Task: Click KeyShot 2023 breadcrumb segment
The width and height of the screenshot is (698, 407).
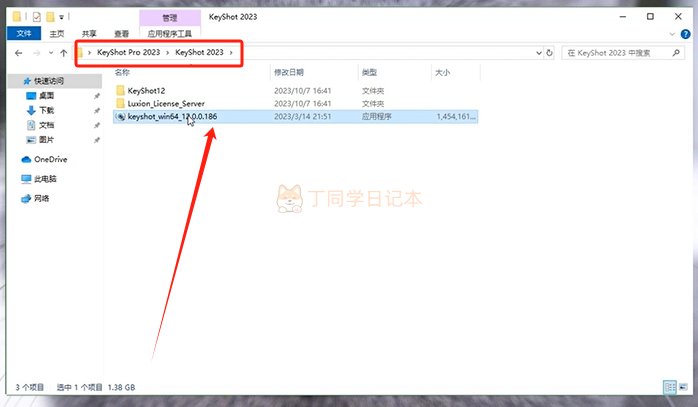Action: 199,52
